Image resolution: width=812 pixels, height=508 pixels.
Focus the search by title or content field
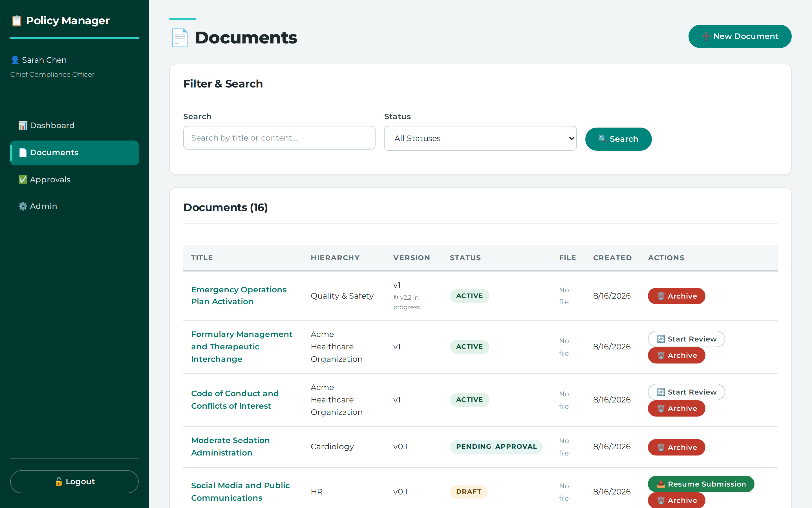click(x=279, y=138)
